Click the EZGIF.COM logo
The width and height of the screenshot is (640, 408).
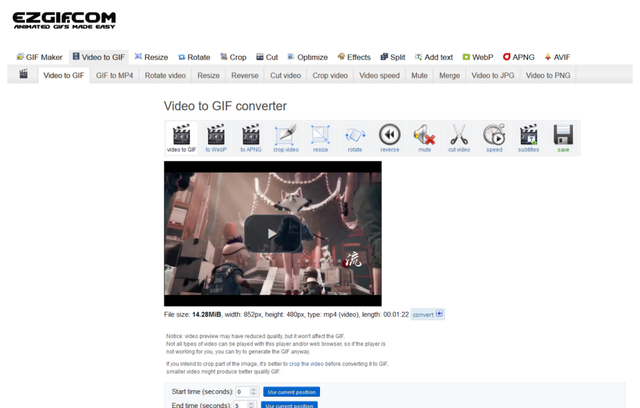64,20
